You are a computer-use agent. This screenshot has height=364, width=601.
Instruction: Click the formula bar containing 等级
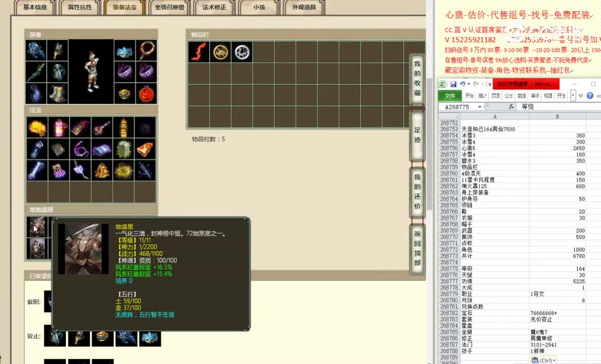[x=560, y=107]
